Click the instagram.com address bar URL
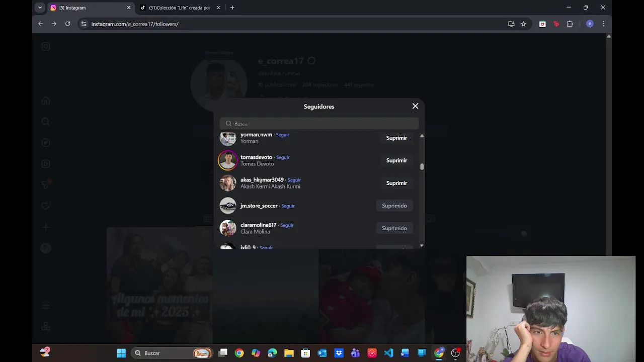644x362 pixels. (135, 24)
